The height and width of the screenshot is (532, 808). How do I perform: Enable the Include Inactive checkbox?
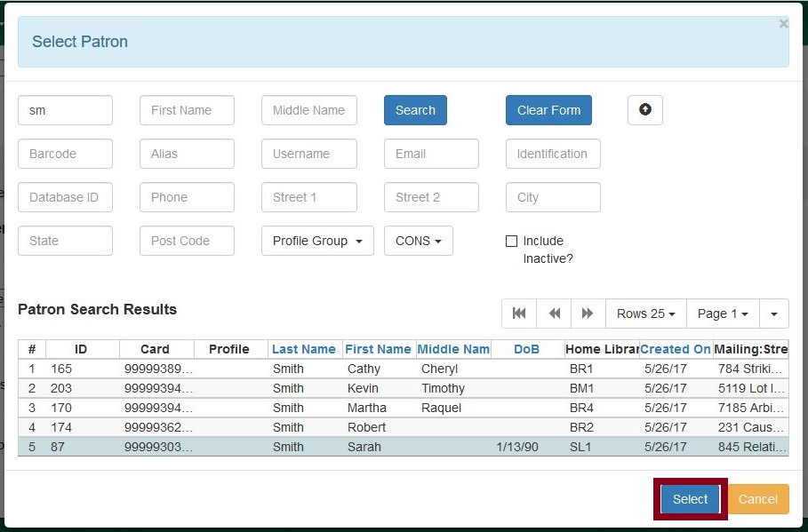click(512, 241)
